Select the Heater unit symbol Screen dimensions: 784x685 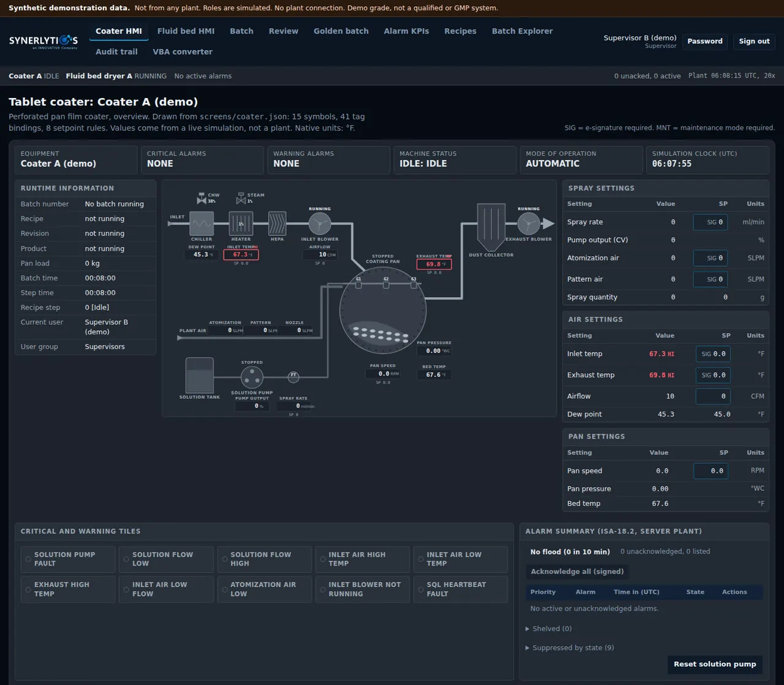tap(241, 224)
